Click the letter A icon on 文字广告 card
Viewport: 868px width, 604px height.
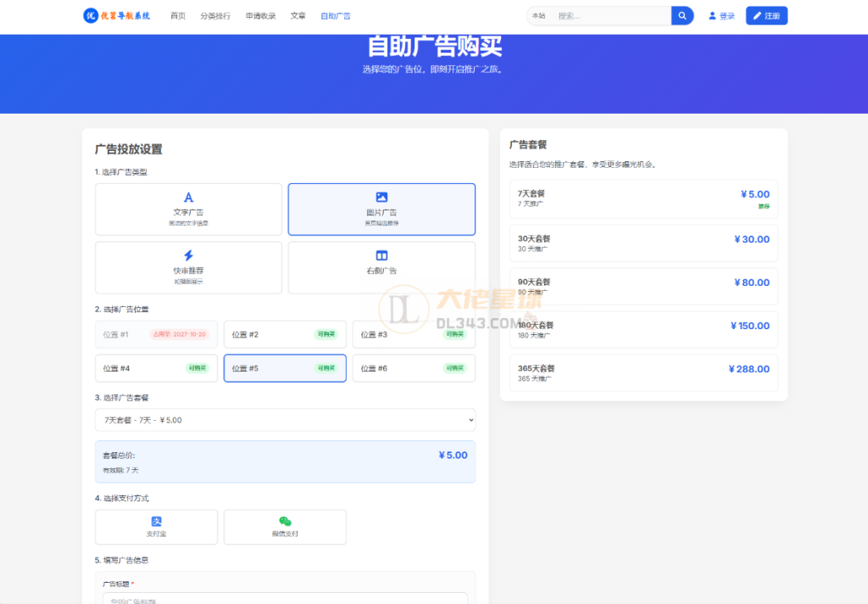click(x=188, y=196)
